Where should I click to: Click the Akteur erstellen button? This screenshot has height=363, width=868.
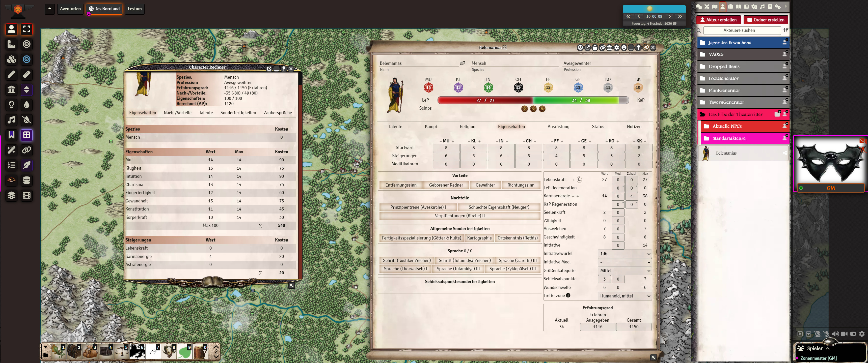(718, 20)
